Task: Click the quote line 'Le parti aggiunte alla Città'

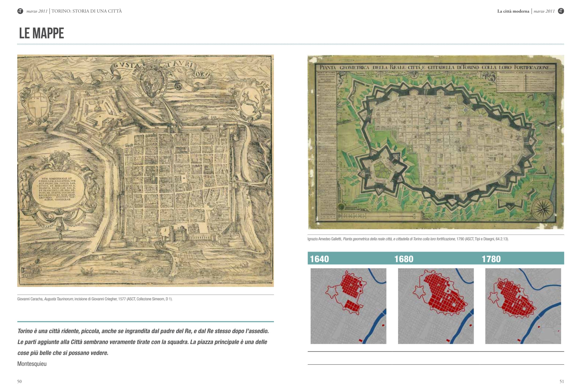Action: click(x=142, y=342)
